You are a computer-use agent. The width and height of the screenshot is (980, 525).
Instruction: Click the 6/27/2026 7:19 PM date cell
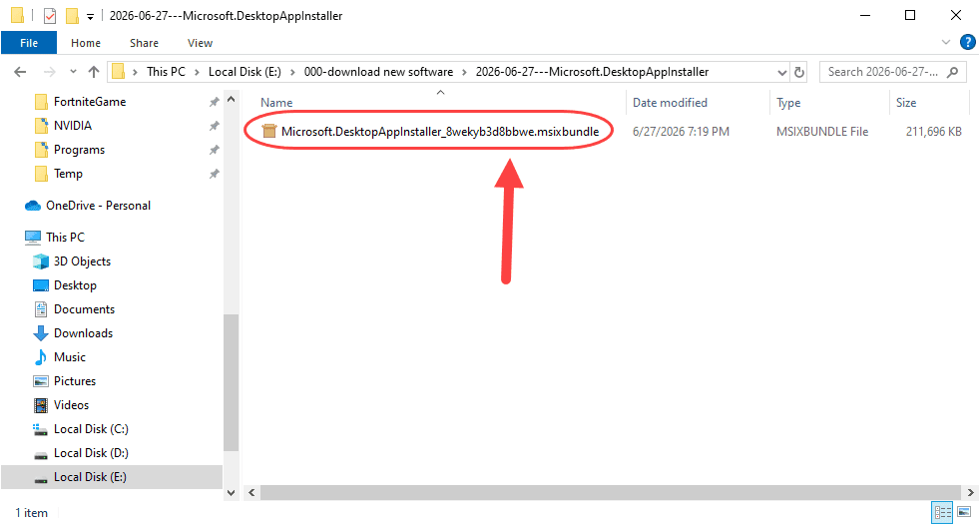tap(681, 132)
